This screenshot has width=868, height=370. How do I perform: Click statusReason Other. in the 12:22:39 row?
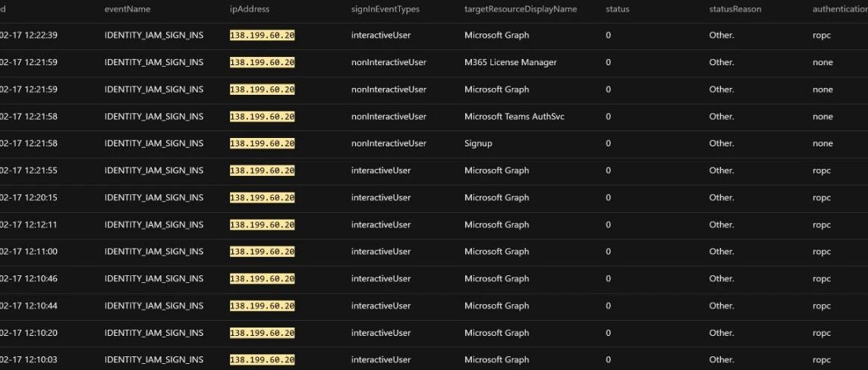[x=722, y=36]
